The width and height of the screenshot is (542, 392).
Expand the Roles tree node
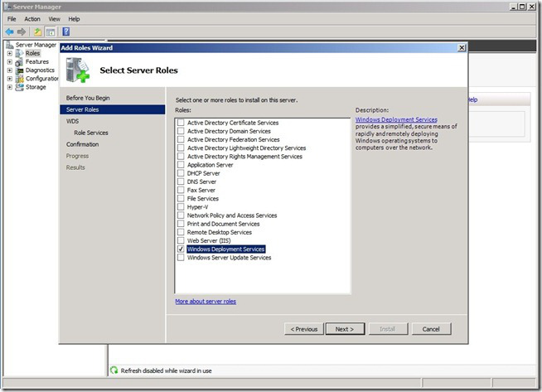coord(9,53)
